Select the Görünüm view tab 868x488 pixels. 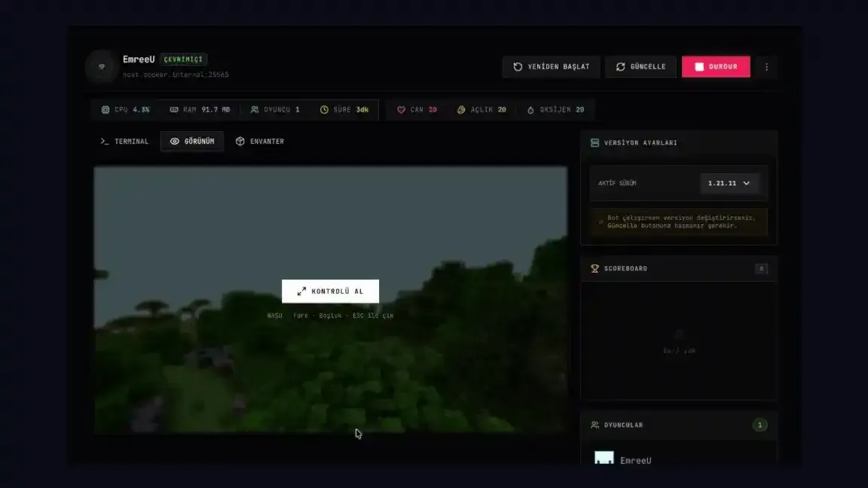192,141
